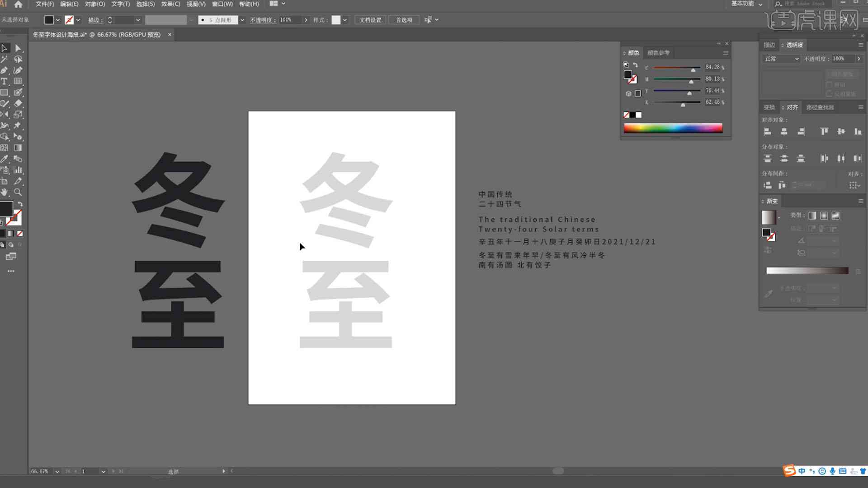Set toolbar fill mode to Color
868x488 pixels.
tap(3, 234)
